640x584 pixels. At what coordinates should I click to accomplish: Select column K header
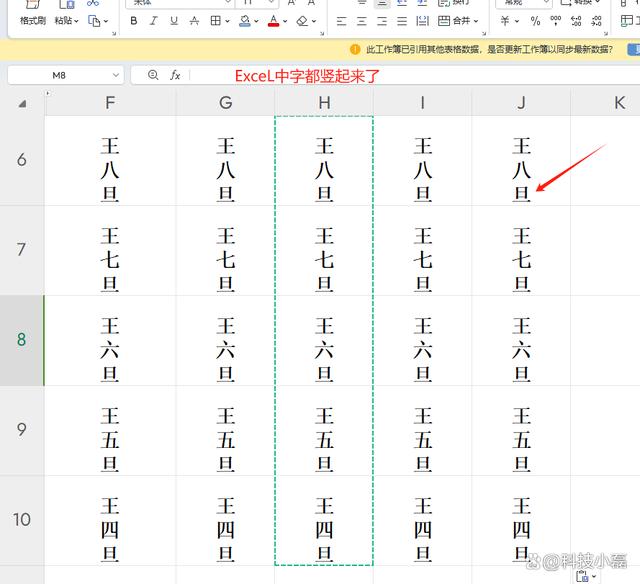(x=605, y=102)
